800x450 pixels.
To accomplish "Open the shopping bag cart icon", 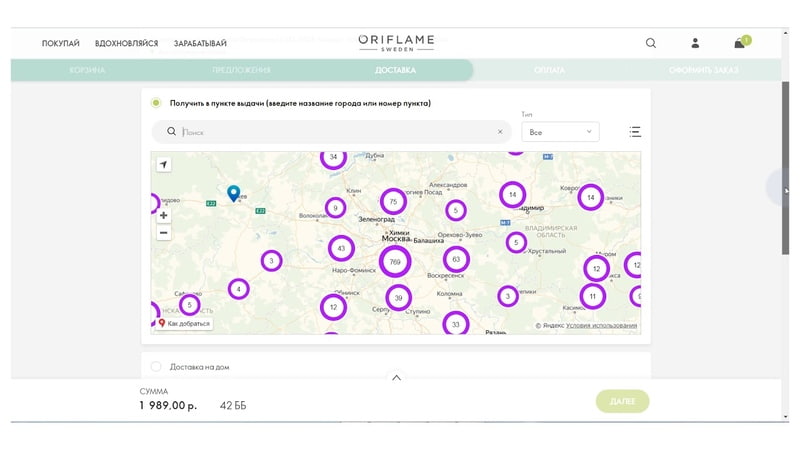I will (x=742, y=42).
